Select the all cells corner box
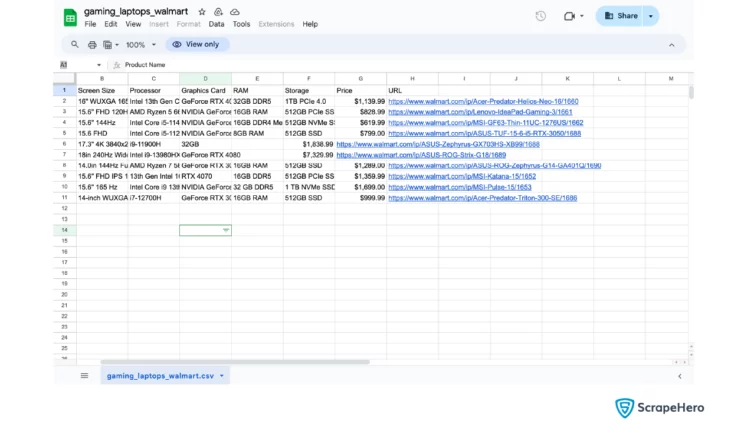This screenshot has width=744, height=437. tap(65, 79)
